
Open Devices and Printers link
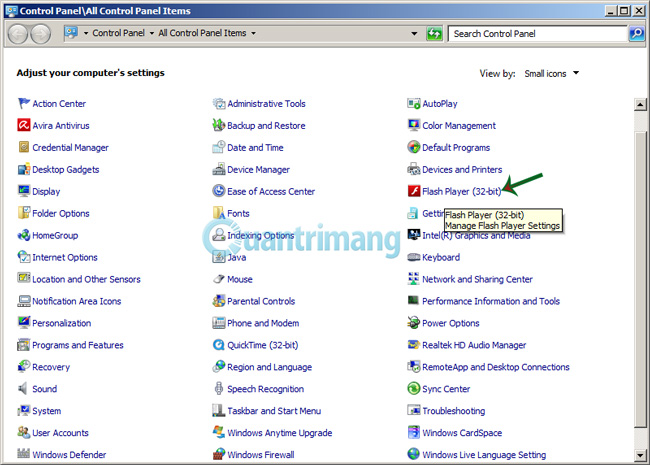[462, 170]
